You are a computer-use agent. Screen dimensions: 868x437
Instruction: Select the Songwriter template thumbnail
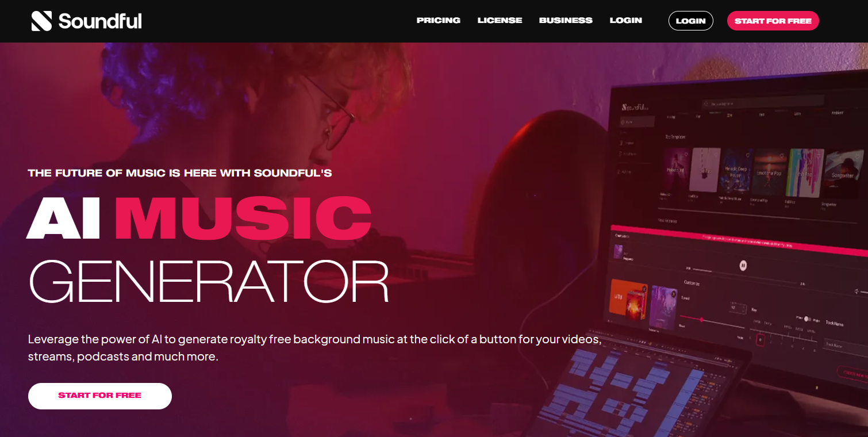[x=843, y=174]
